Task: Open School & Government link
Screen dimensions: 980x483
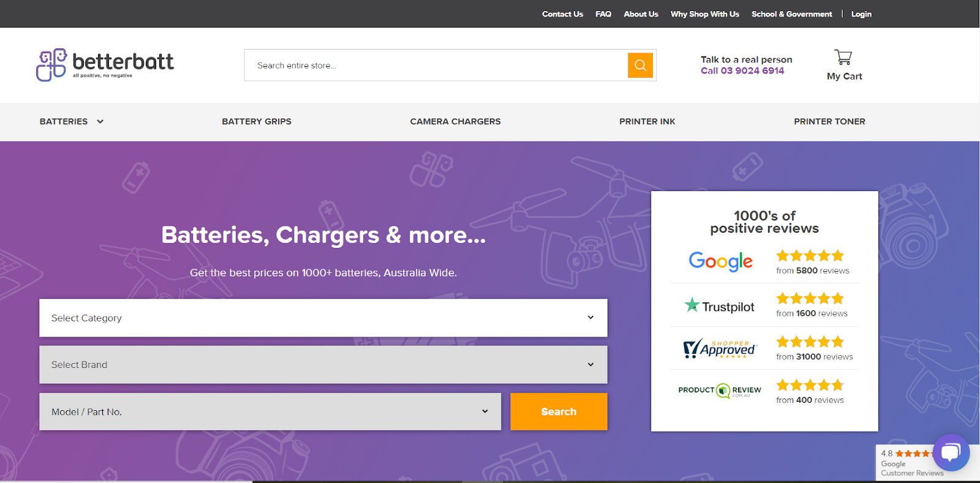Action: click(x=792, y=14)
